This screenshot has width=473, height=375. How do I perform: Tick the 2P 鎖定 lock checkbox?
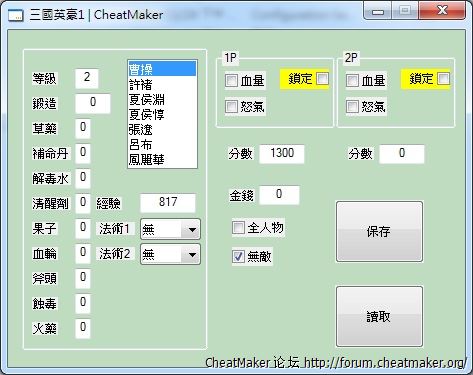[x=443, y=79]
